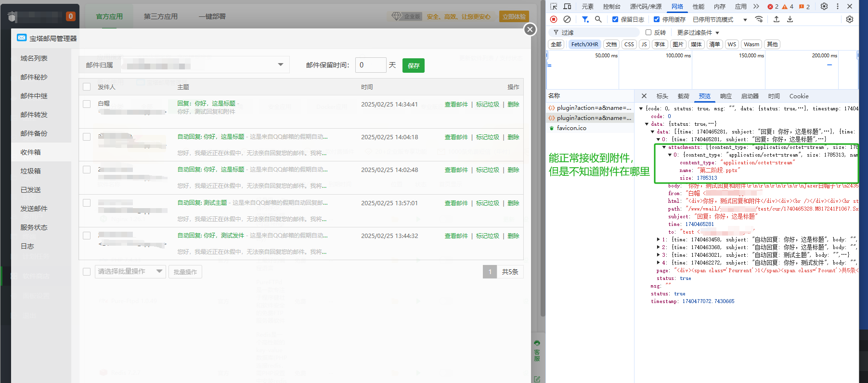Toggle the network filter funnel icon
The width and height of the screenshot is (868, 383).
click(585, 19)
